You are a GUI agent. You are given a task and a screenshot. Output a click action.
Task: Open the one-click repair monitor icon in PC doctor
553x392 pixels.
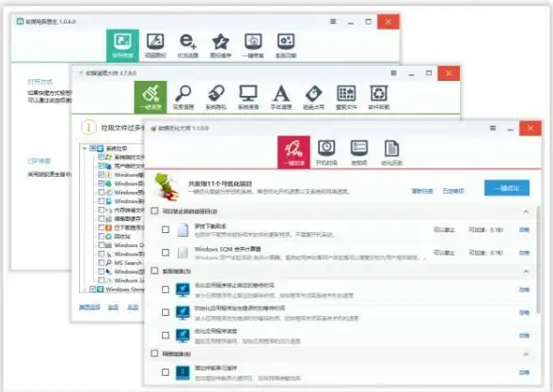(x=253, y=45)
